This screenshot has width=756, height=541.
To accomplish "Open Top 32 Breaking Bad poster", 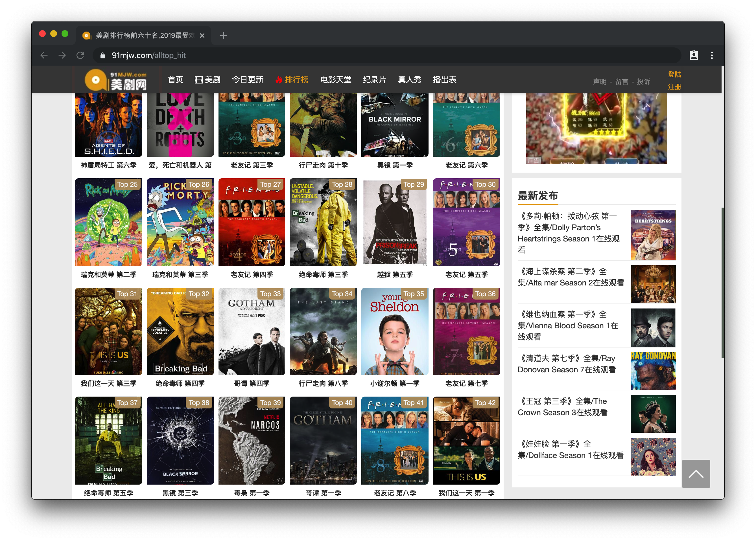I will click(180, 331).
